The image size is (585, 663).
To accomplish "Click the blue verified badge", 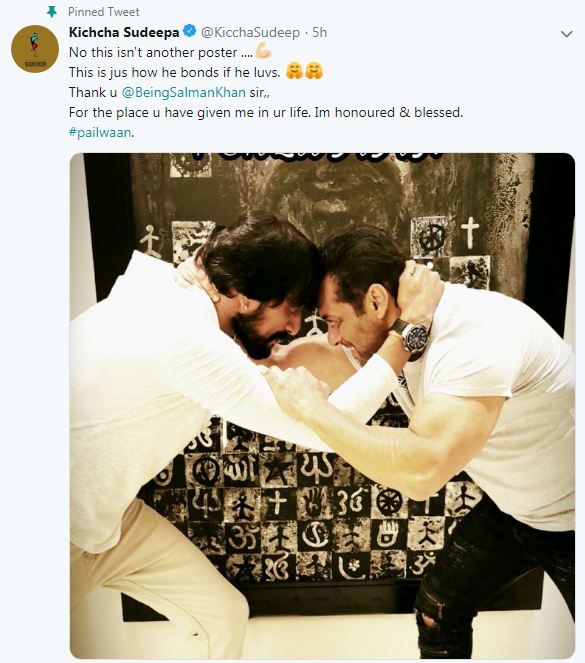I will 190,31.
